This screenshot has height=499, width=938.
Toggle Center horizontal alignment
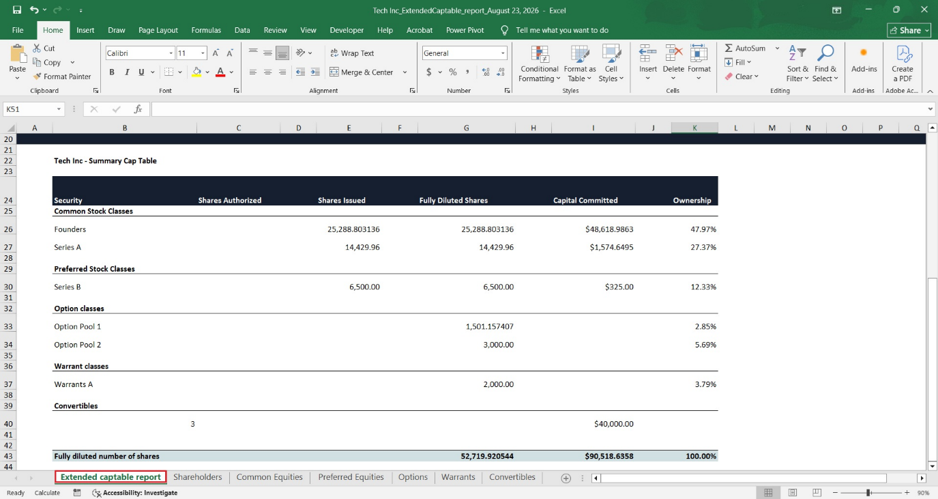click(x=267, y=72)
